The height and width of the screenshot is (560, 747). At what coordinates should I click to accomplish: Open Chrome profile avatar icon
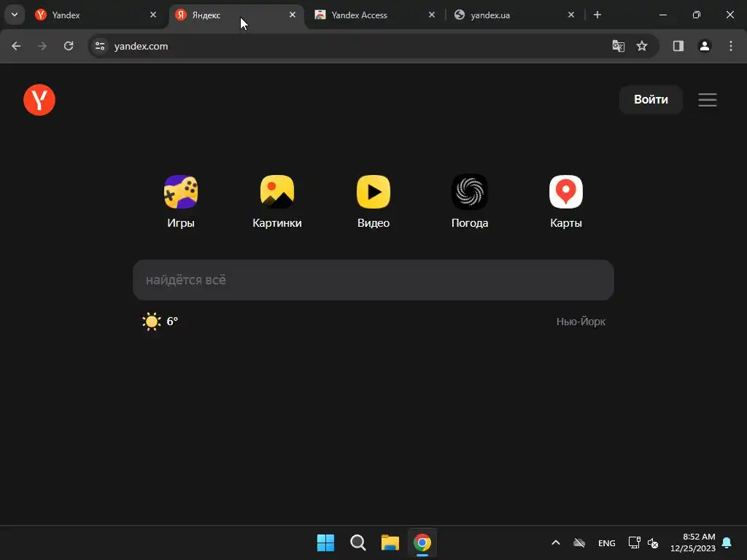pyautogui.click(x=705, y=46)
